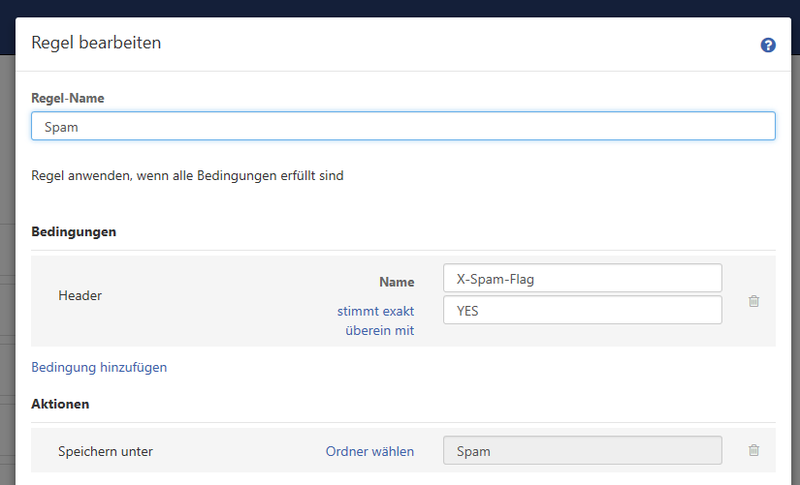Add a condition via Bedingung hinzufügen
The height and width of the screenshot is (485, 800).
coord(99,367)
